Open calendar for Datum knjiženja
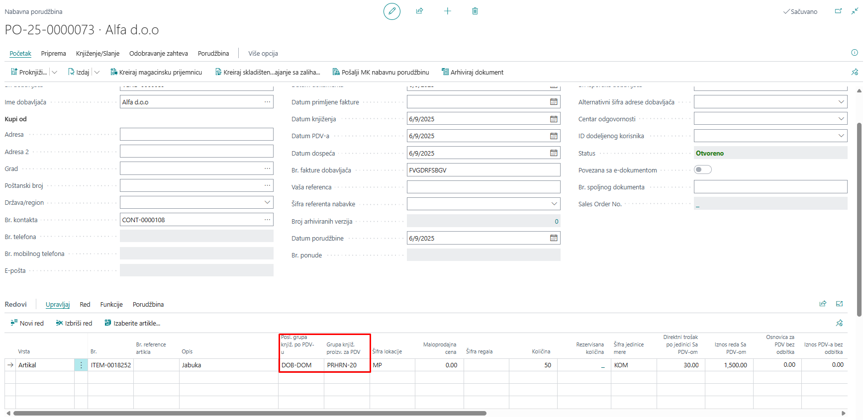This screenshot has width=868, height=420. point(553,119)
